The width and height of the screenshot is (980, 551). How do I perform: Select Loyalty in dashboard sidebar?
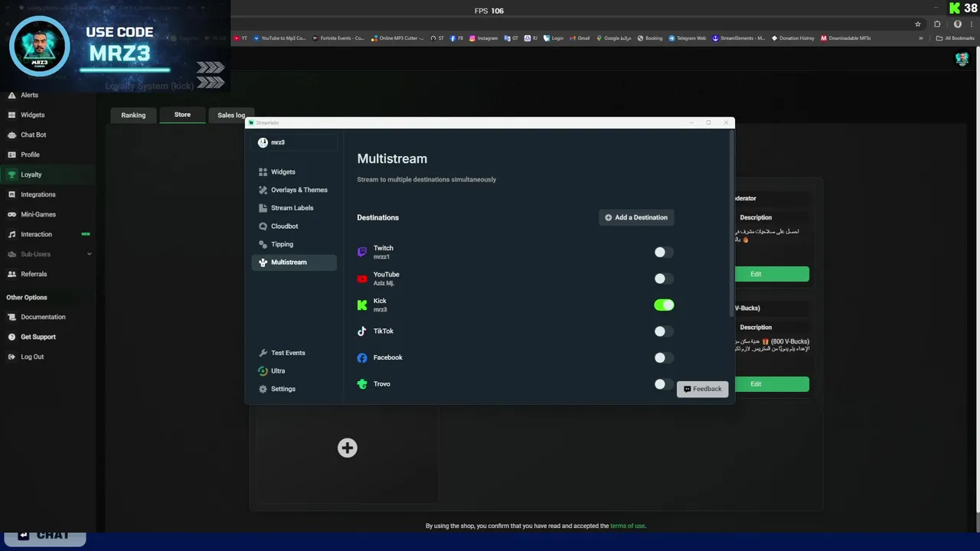coord(47,174)
